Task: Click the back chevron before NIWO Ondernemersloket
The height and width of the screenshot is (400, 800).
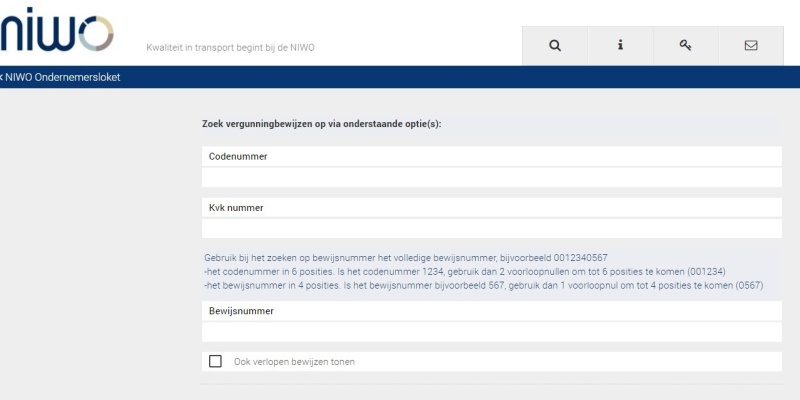Action: coord(1,77)
